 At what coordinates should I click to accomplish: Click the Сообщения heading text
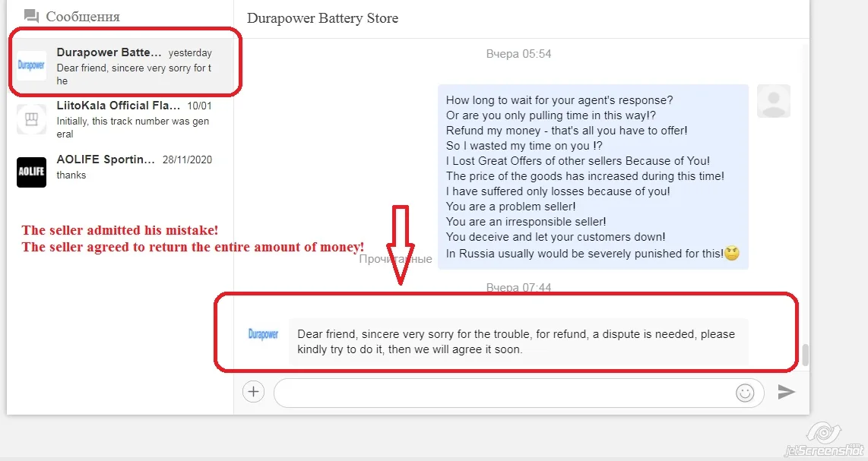(83, 17)
